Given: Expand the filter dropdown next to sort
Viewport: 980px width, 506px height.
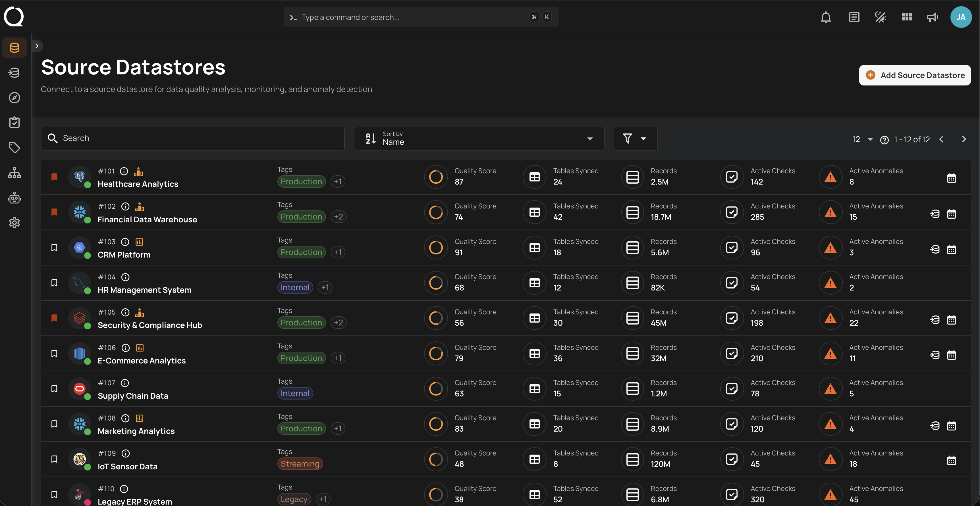Looking at the screenshot, I should (x=635, y=138).
